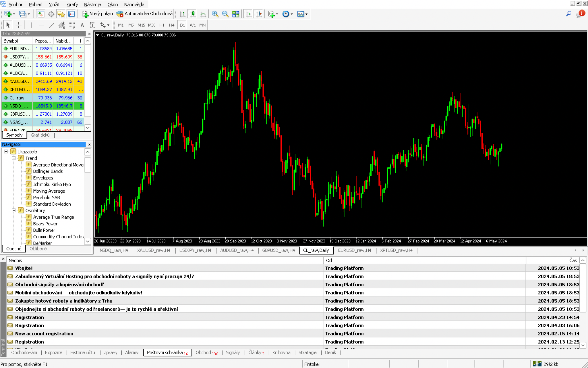
Task: Open the indicators list icon
Action: pos(271,14)
